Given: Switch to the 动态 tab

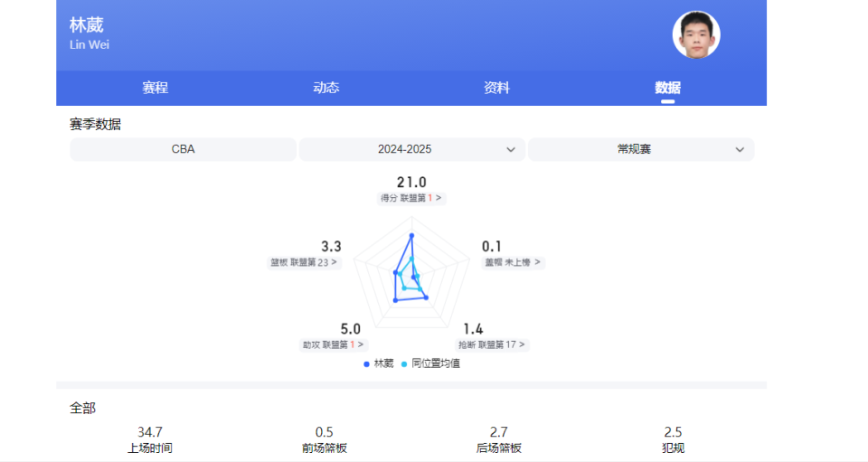Looking at the screenshot, I should 326,88.
